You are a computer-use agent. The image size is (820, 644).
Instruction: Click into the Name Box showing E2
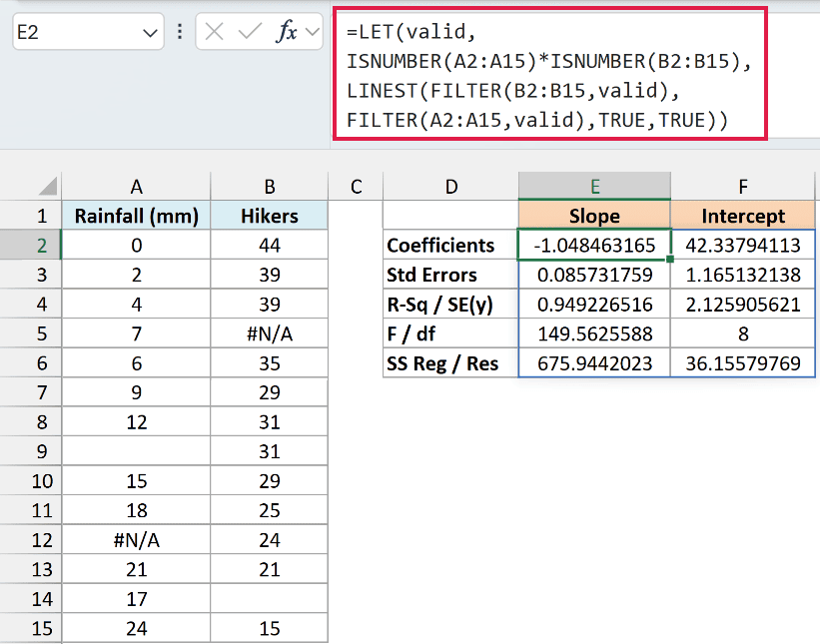88,32
